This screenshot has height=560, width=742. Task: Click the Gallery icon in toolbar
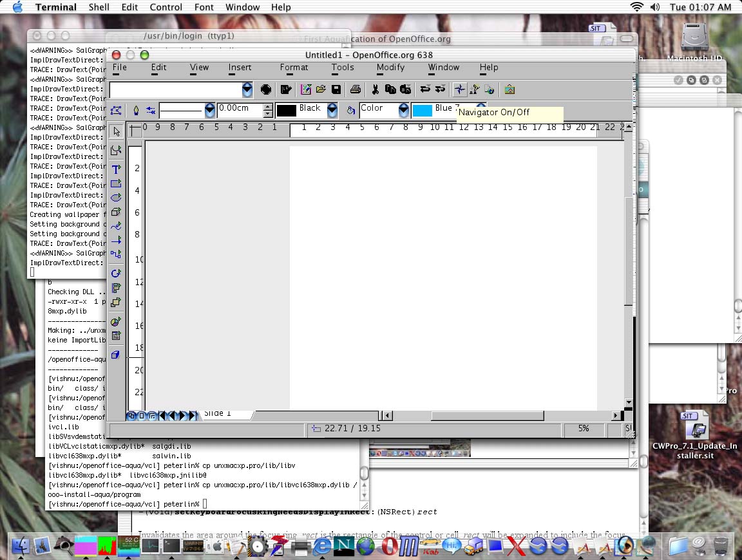click(509, 89)
